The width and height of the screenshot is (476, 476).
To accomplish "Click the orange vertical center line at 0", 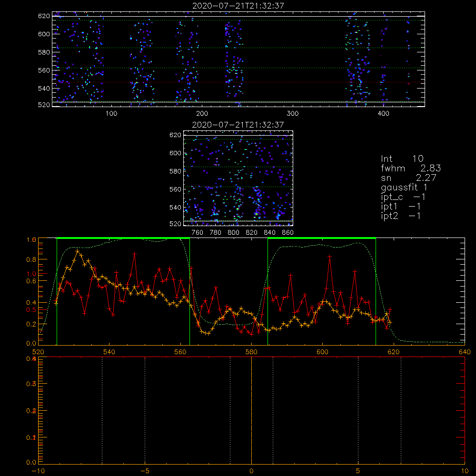I will point(251,410).
